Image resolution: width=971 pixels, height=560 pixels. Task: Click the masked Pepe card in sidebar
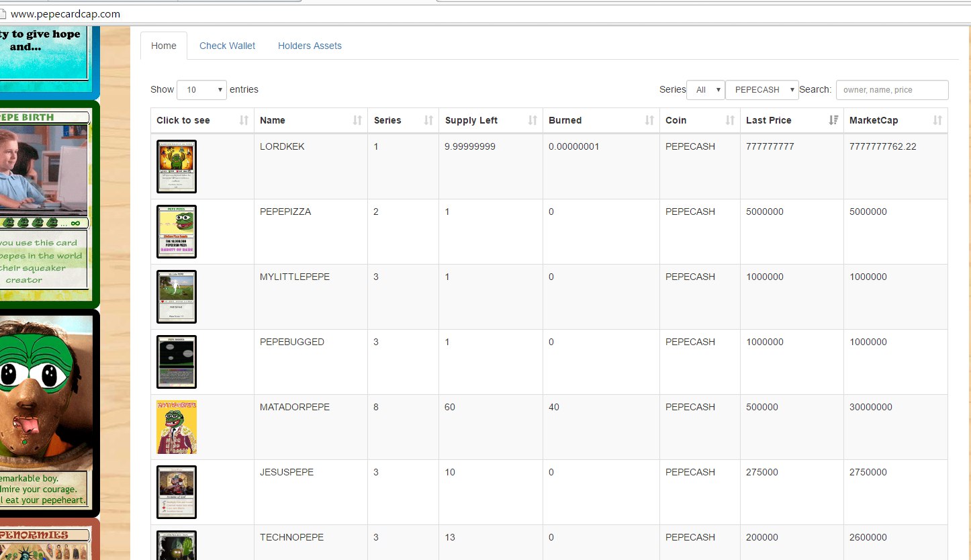[48, 412]
